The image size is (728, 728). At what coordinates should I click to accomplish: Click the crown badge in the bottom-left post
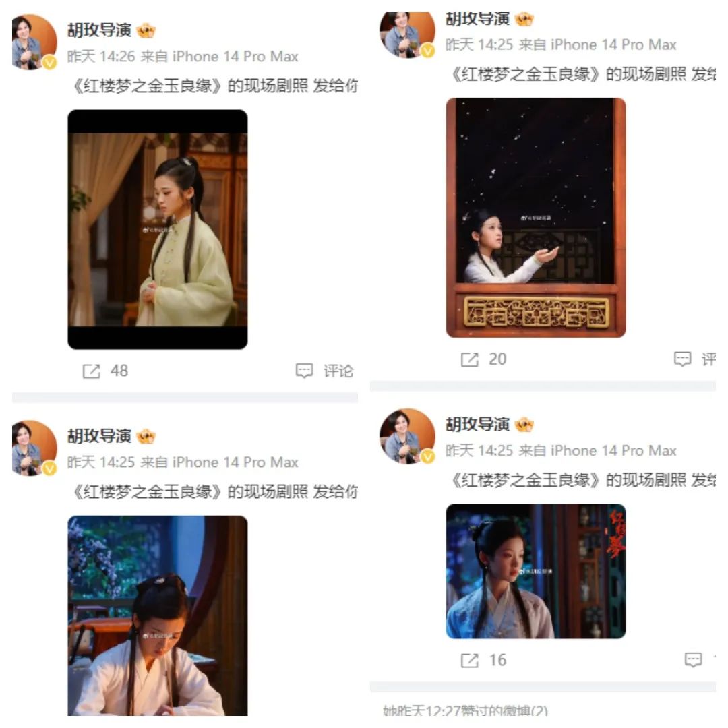click(x=146, y=436)
